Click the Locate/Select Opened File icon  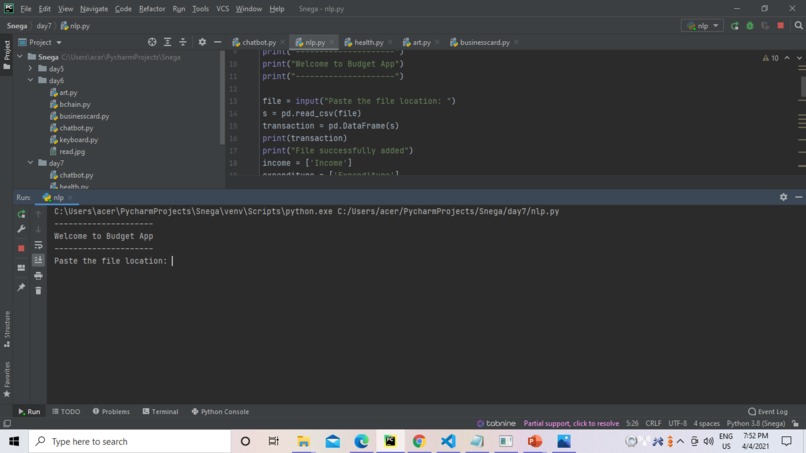(x=152, y=42)
